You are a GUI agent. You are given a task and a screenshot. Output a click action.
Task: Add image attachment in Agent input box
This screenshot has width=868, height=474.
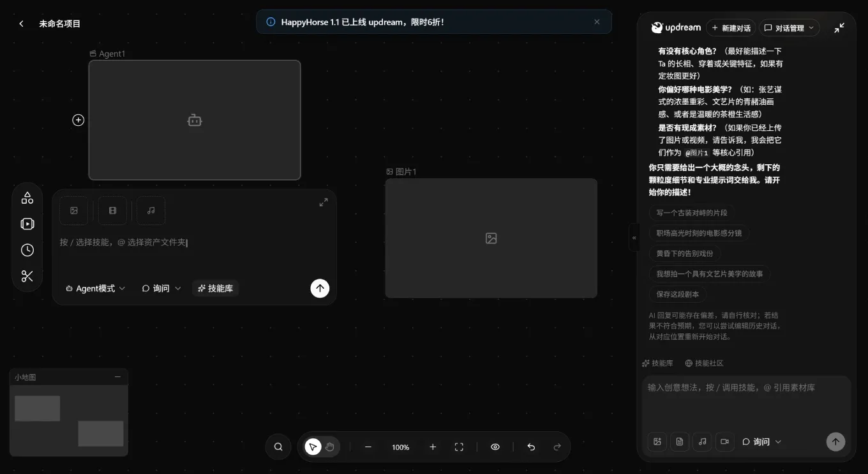tap(74, 211)
